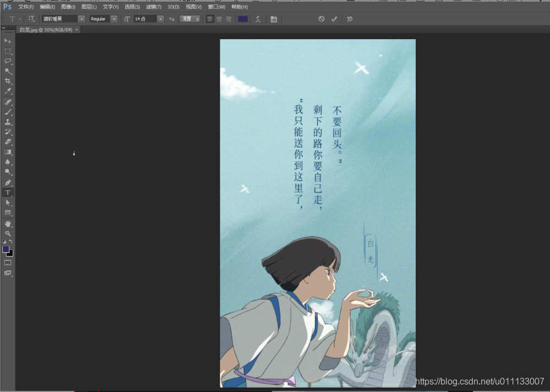Open the font size dropdown 14点
The width and height of the screenshot is (550, 392).
[160, 19]
